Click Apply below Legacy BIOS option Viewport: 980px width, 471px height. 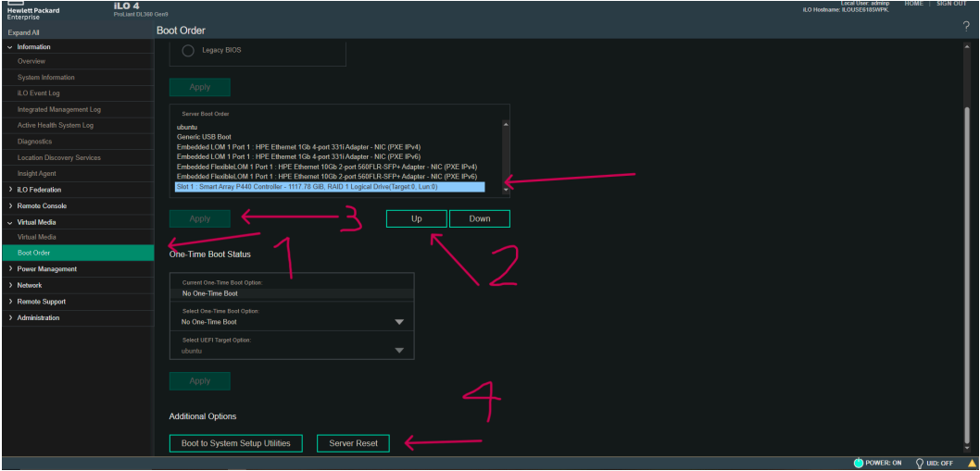click(x=200, y=87)
